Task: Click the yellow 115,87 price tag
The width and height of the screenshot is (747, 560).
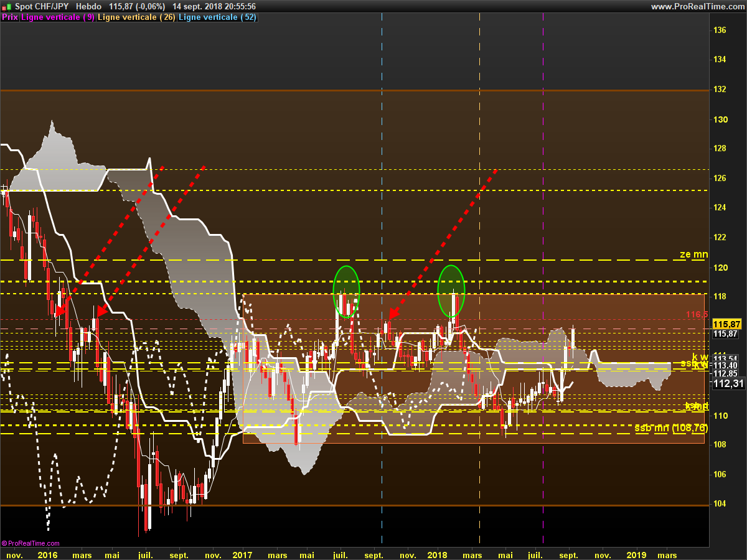Action: pyautogui.click(x=727, y=324)
